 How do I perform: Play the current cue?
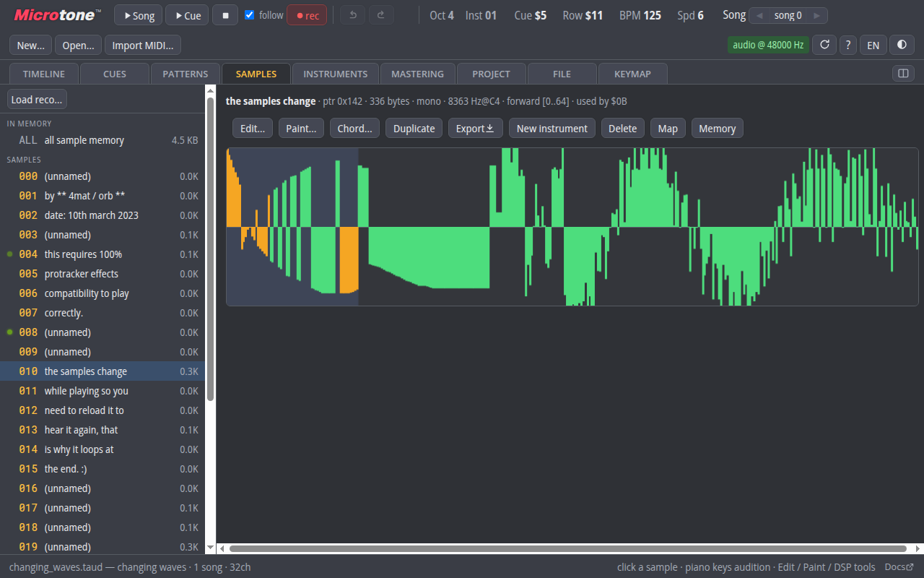click(x=187, y=15)
